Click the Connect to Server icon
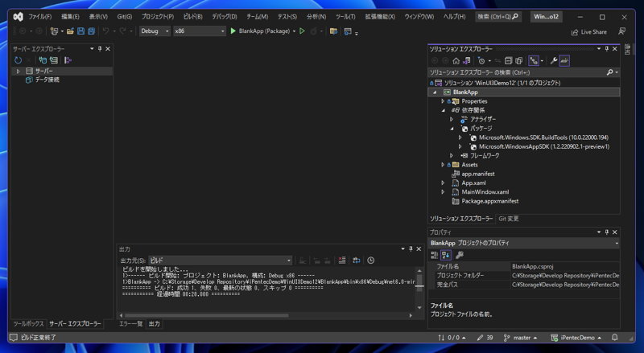The image size is (644, 353). [54, 60]
